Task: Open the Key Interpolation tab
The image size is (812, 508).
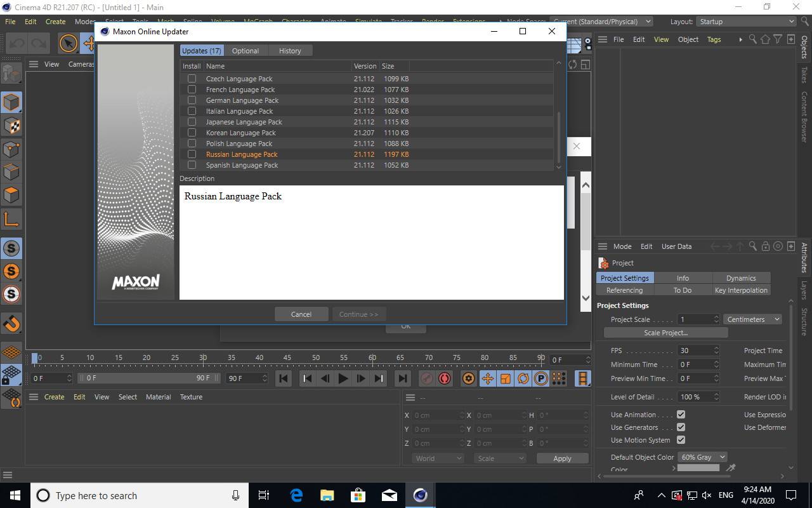Action: [741, 290]
